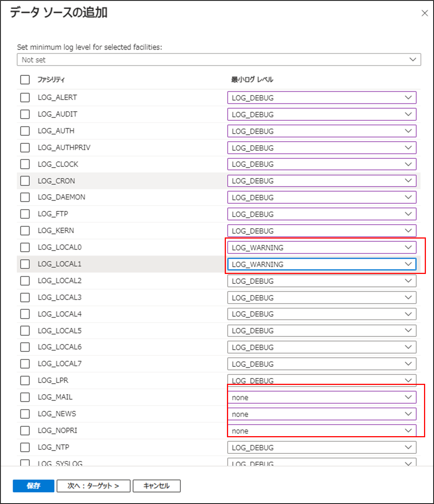Expand the LOG_KERN LOG_DEBUG dropdown

[x=321, y=230]
